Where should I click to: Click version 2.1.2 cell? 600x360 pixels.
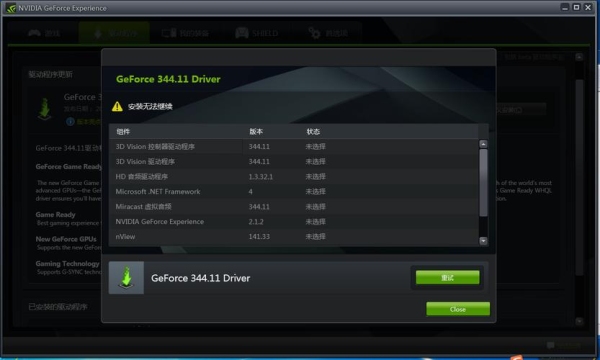256,222
